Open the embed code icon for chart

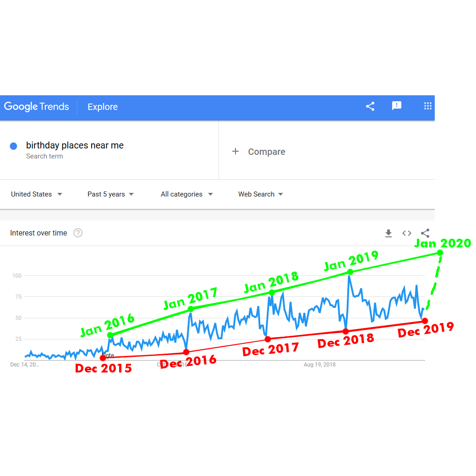point(407,233)
